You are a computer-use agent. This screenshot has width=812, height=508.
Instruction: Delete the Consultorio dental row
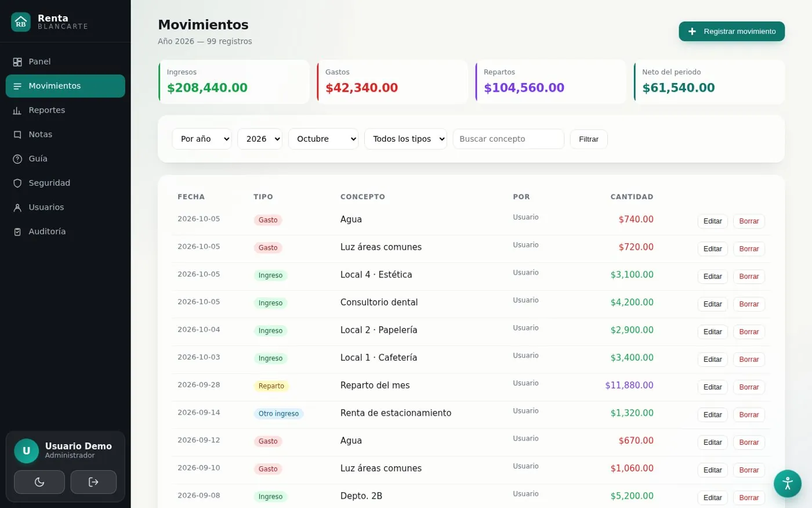749,304
